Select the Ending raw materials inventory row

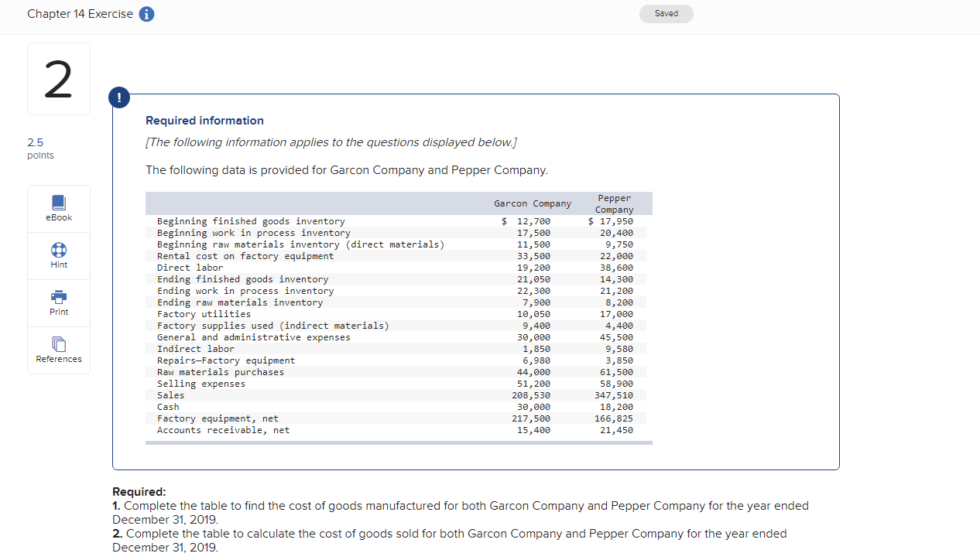pyautogui.click(x=399, y=302)
